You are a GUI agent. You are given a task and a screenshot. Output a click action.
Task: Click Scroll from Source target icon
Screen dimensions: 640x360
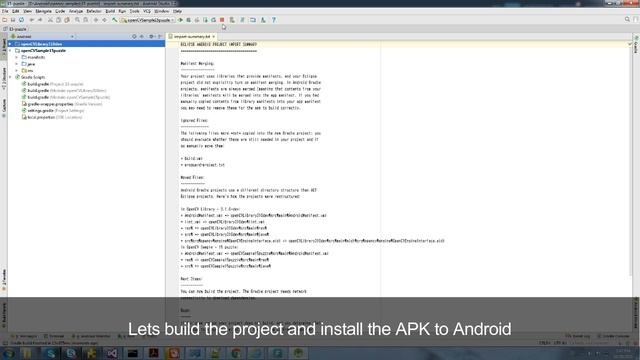(x=134, y=36)
